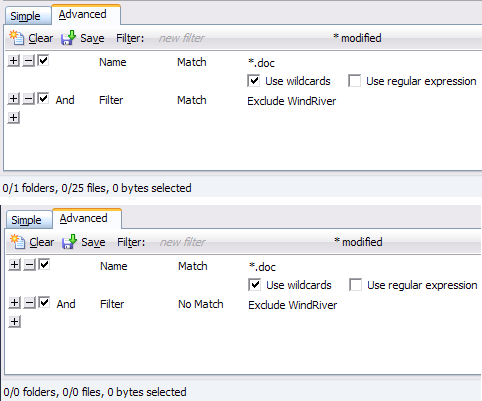
Task: Enable Use regular expression in the bottom panel
Action: (356, 285)
